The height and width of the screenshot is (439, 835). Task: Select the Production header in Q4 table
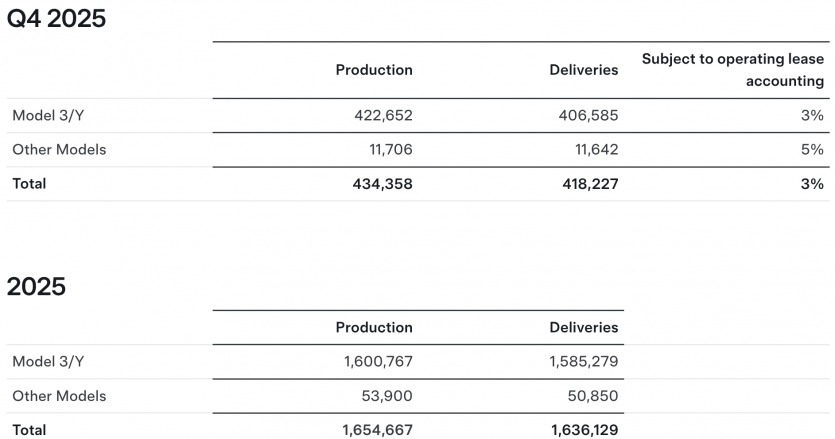[374, 70]
